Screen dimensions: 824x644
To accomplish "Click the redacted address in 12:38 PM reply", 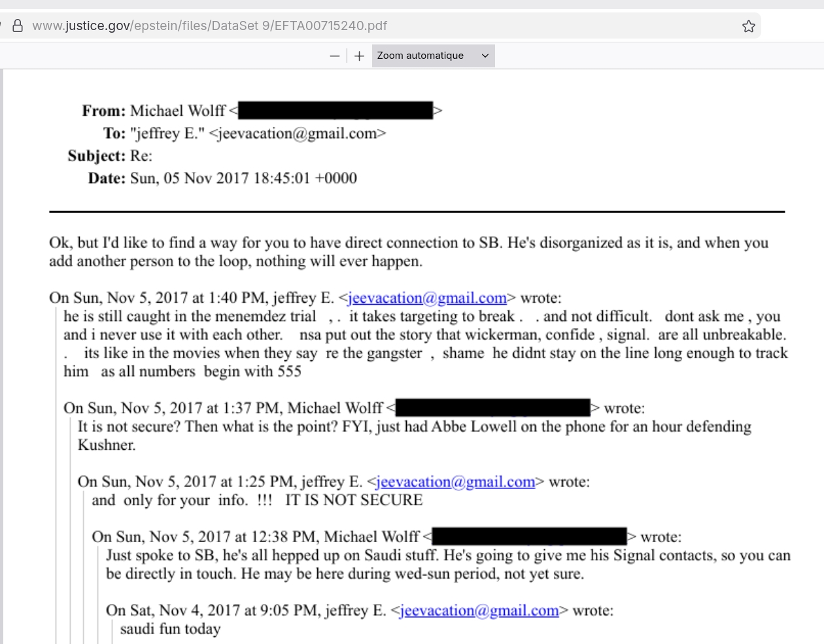I will coord(529,537).
